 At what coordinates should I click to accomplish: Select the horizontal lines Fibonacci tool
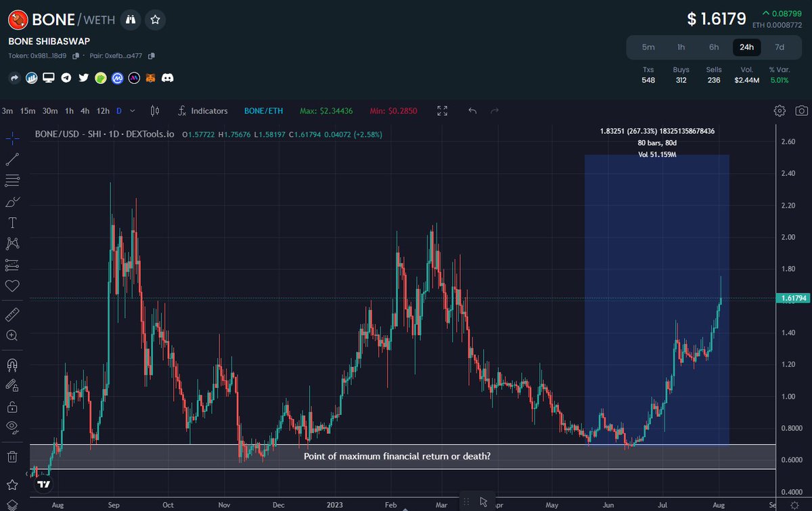coord(12,181)
